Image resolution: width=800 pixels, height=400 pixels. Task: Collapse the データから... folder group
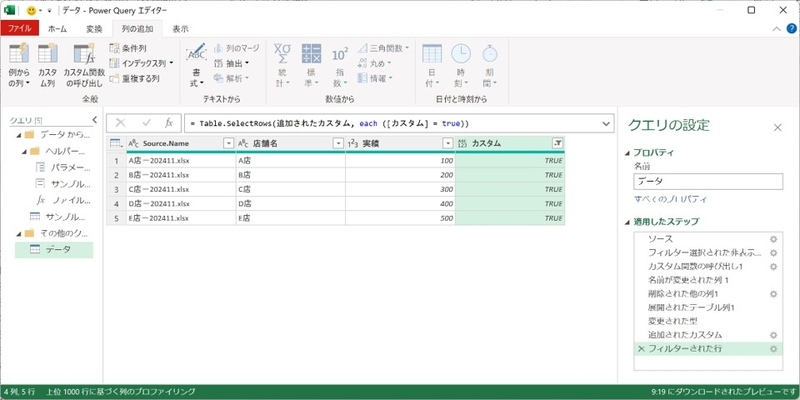tap(19, 135)
